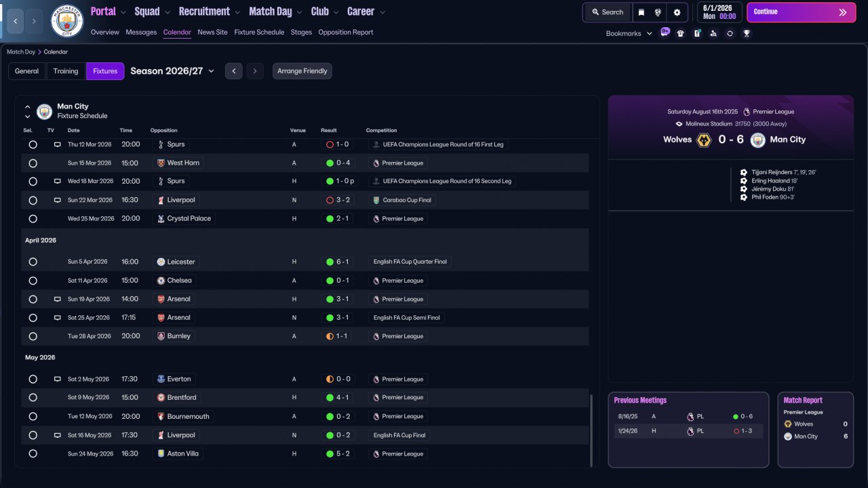
Task: Click the Aston Villa club badge
Action: (x=161, y=453)
